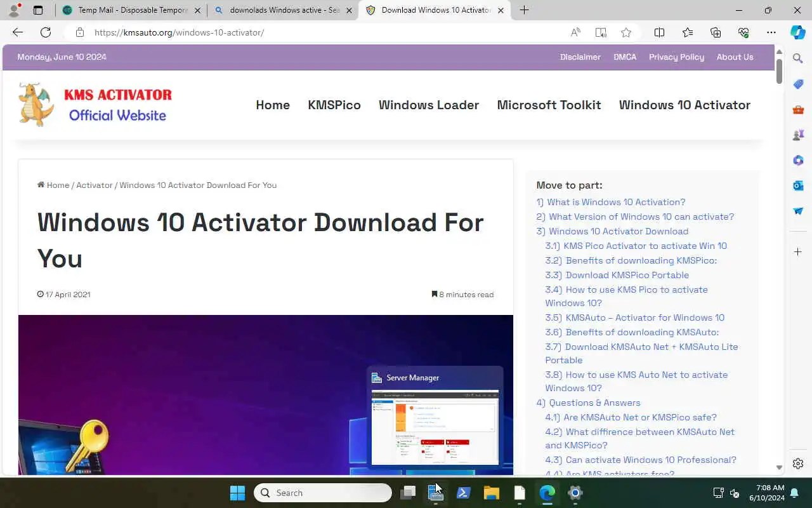The height and width of the screenshot is (508, 812).
Task: Jump to 'KMSAuto – Activator for Windows 10'
Action: pyautogui.click(x=635, y=317)
